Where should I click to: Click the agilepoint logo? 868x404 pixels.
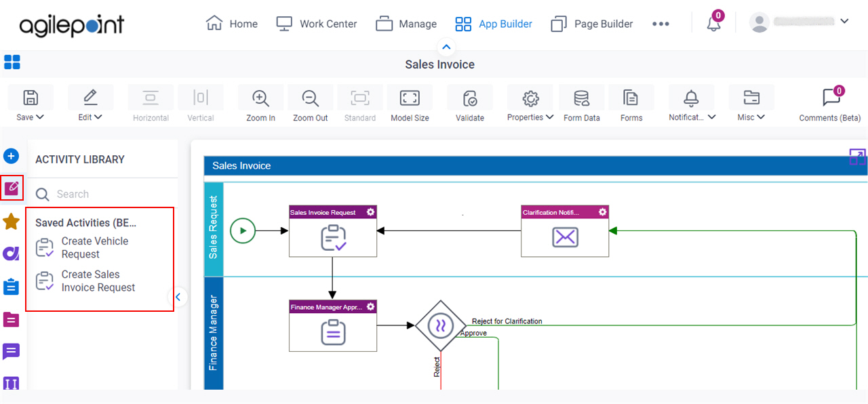(72, 26)
